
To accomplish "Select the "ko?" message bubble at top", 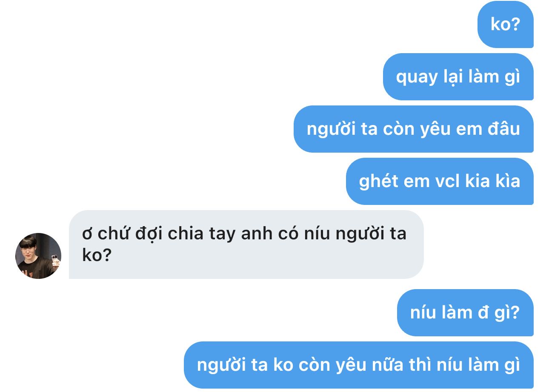I will click(x=505, y=24).
